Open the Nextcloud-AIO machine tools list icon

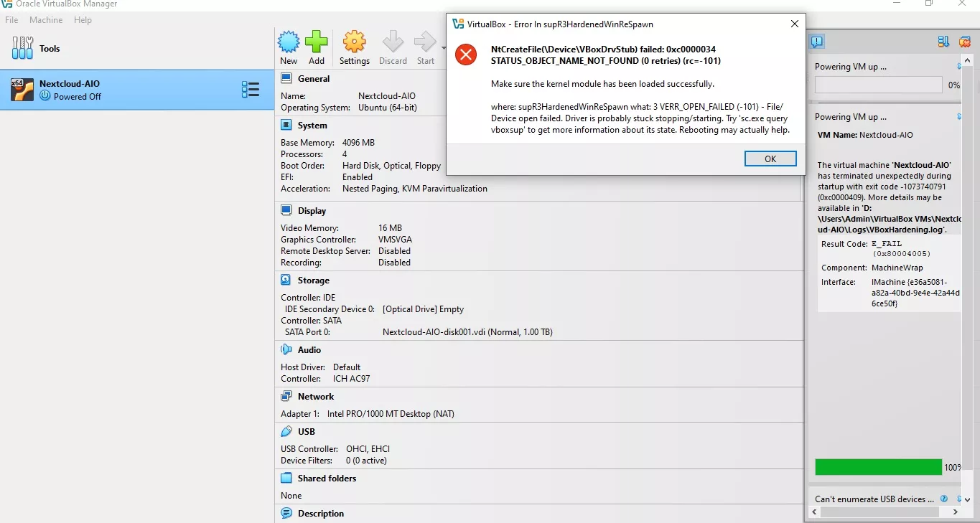[250, 90]
